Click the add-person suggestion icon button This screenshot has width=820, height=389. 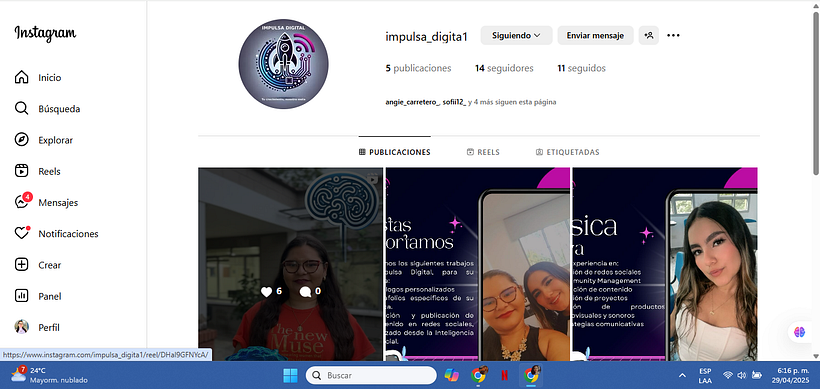(649, 36)
